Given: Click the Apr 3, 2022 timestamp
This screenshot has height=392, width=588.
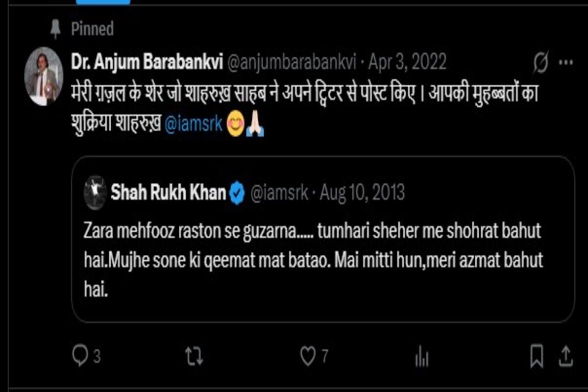Looking at the screenshot, I should (407, 62).
